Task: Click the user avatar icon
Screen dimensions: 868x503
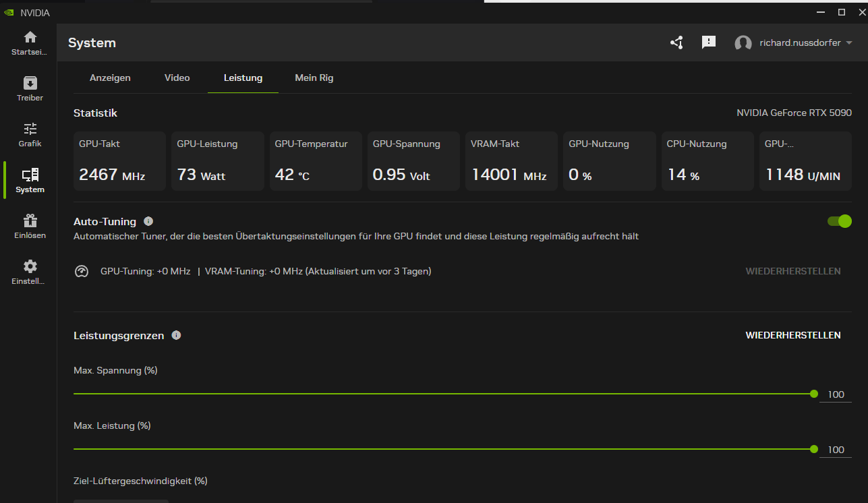Action: [743, 43]
